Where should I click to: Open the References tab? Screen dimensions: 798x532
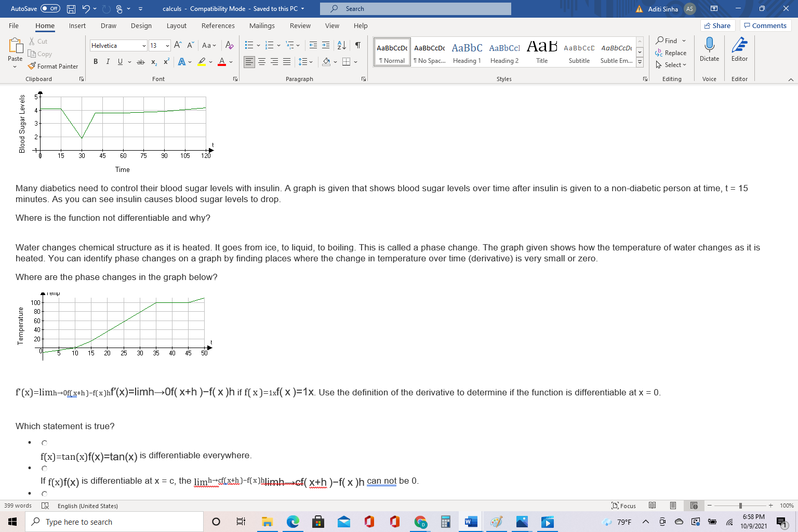[218, 25]
